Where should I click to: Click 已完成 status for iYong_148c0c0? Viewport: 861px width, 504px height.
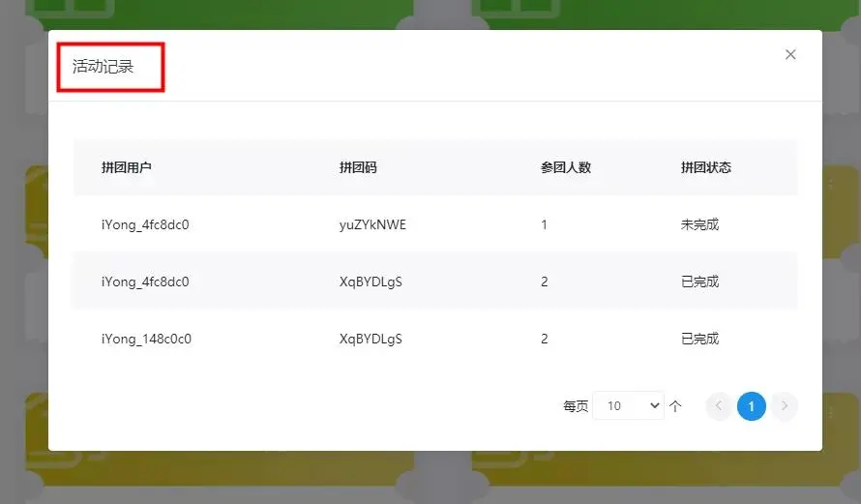(699, 340)
